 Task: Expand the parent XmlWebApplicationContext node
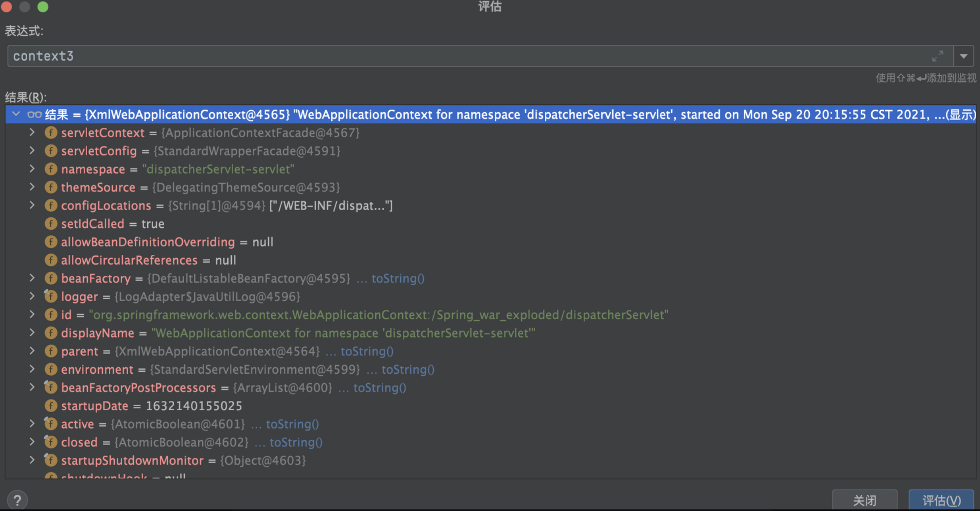point(32,351)
